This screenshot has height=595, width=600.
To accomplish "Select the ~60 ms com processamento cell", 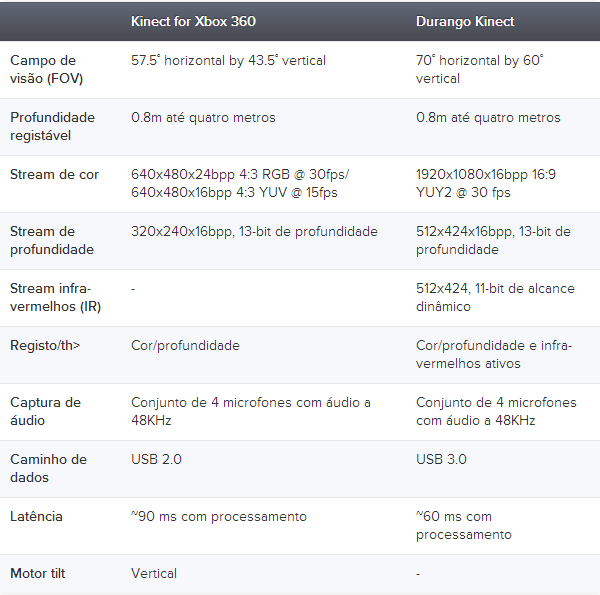I will coord(464,525).
